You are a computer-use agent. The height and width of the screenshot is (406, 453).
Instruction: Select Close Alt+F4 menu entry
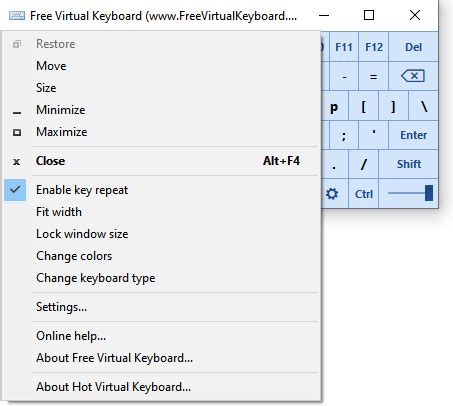pyautogui.click(x=161, y=161)
